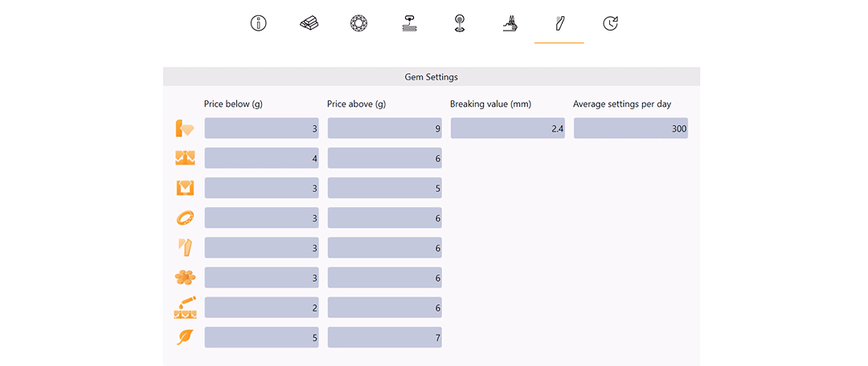868x366 pixels.
Task: Open the 3D printing tab icon
Action: click(x=408, y=24)
